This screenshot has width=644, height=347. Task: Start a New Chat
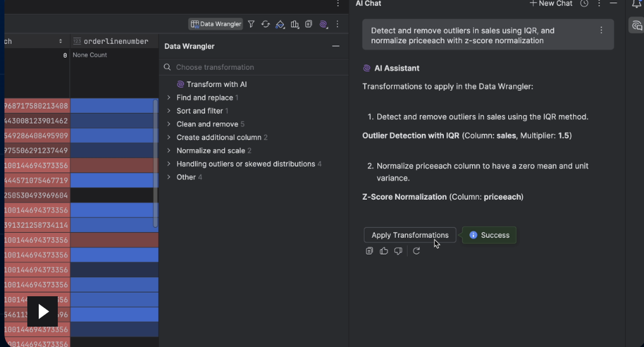[551, 4]
